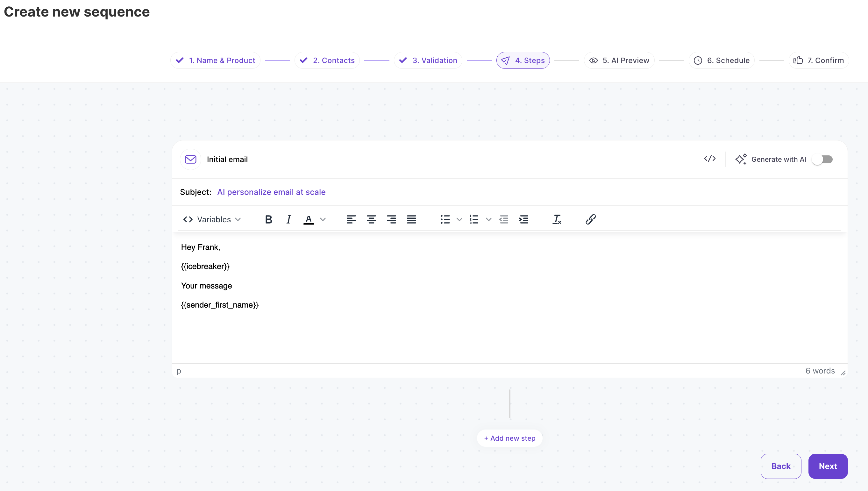
Task: Clear text formatting
Action: pyautogui.click(x=557, y=219)
